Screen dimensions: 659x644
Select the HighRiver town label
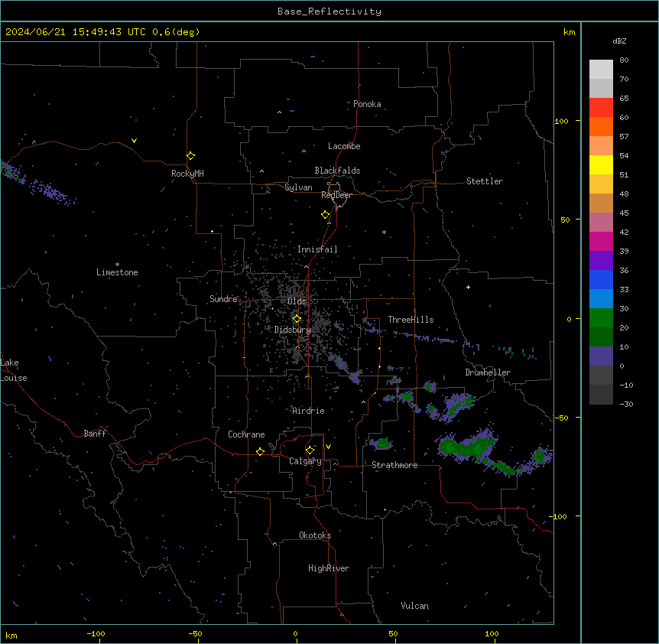tap(329, 568)
